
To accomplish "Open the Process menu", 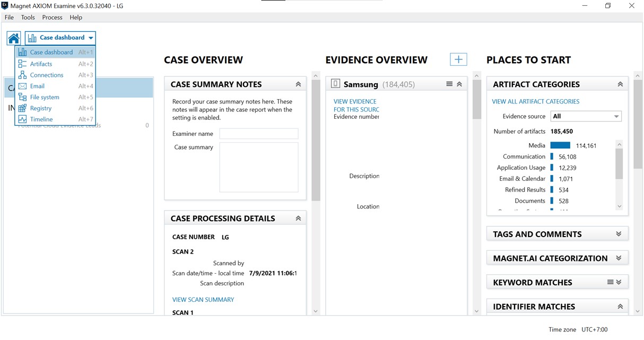I will 52,17.
